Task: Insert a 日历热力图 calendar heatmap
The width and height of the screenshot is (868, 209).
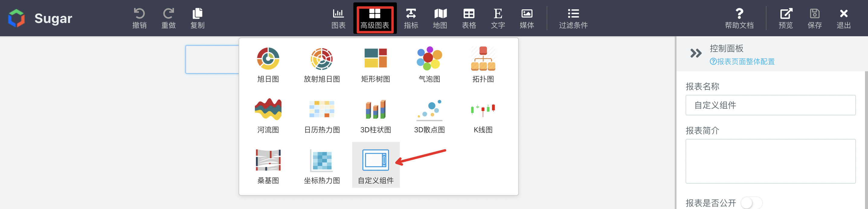Action: pos(322,116)
